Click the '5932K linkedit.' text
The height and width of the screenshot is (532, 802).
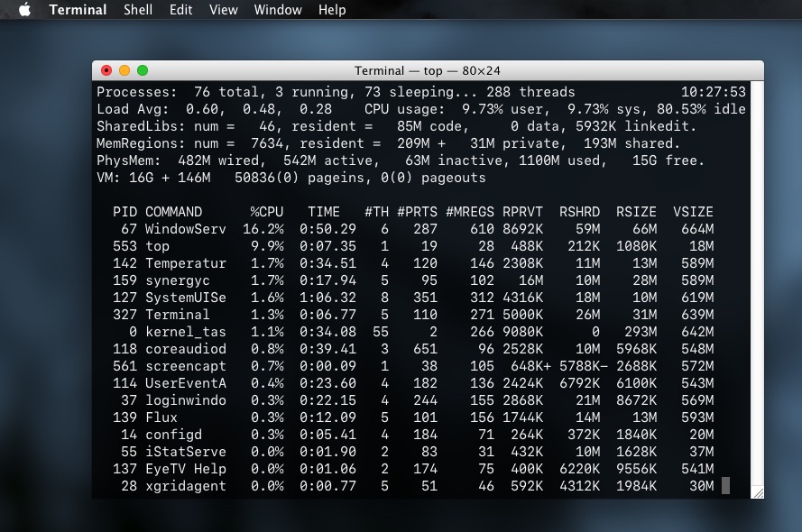point(636,126)
